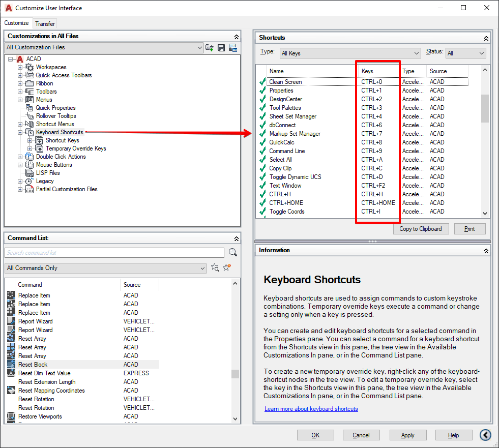Expand the Workspaces tree node

(20, 67)
